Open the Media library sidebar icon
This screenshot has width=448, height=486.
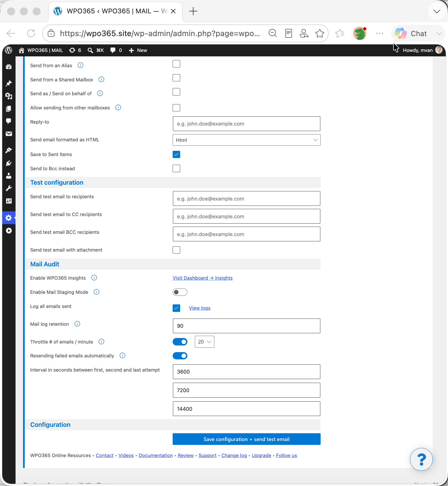coord(9,96)
